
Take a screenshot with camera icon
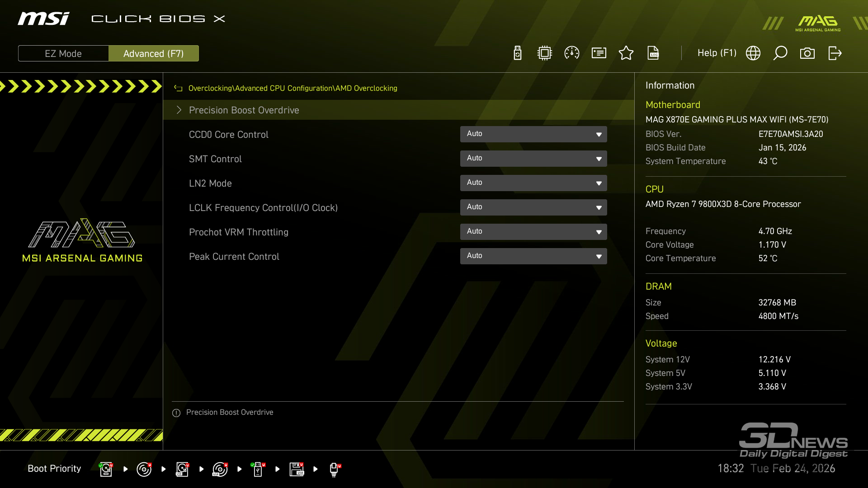coord(807,53)
